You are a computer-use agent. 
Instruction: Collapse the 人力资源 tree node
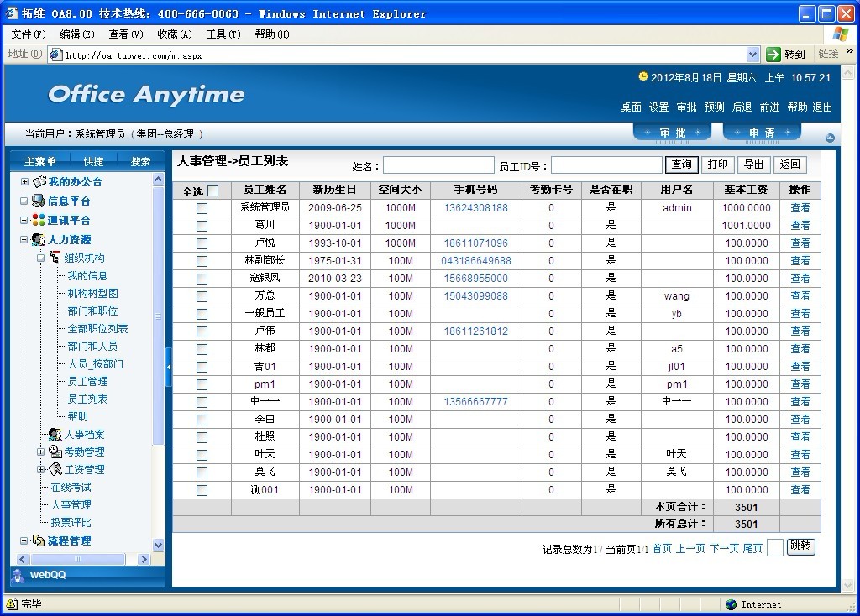click(24, 239)
